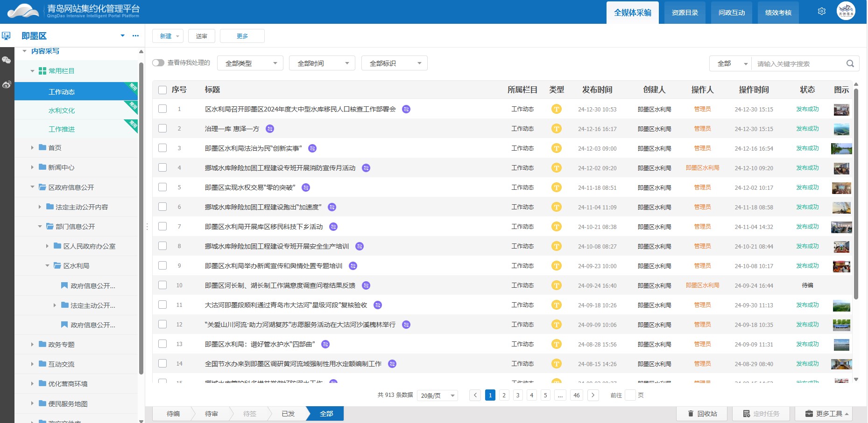Screen dimensions: 868x423
Task: Click the 常用栏目 grid icon
Action: pos(42,71)
